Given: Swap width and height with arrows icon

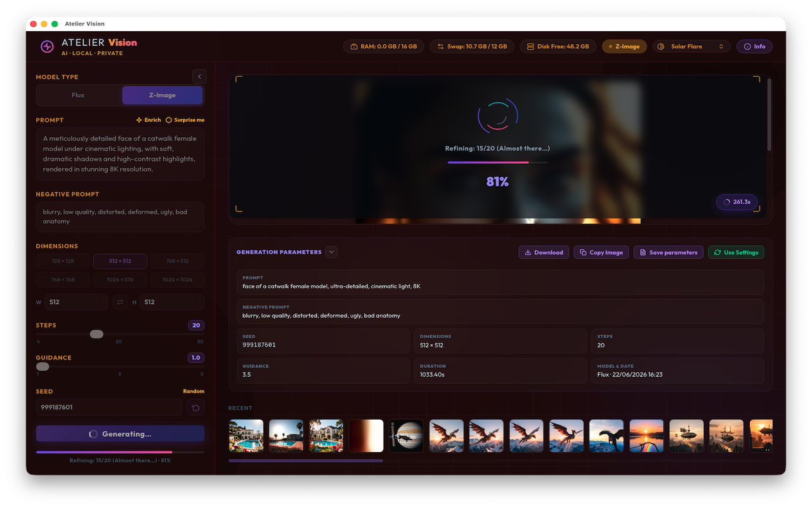Looking at the screenshot, I should point(120,302).
